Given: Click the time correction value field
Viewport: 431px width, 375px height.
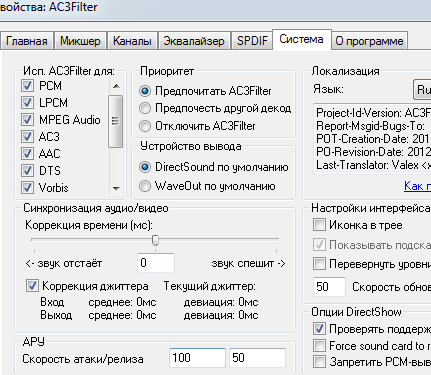Looking at the screenshot, I should pyautogui.click(x=156, y=263).
